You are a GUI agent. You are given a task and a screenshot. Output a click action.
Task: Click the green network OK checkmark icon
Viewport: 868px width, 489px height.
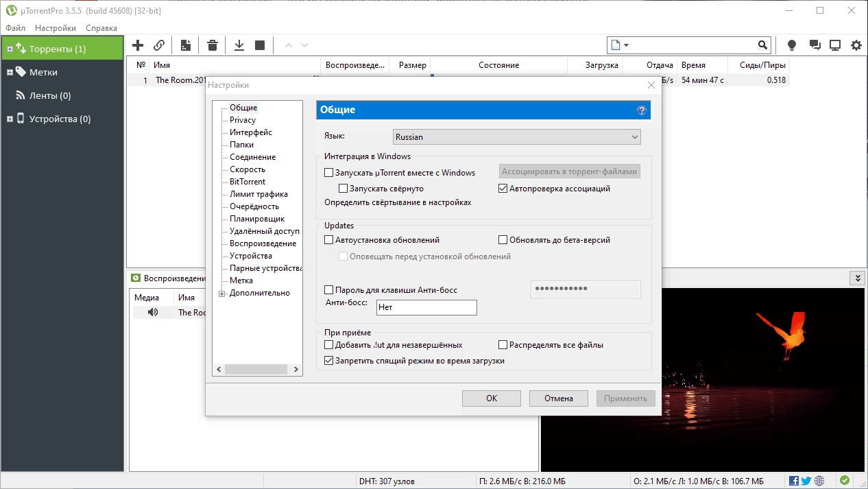[845, 481]
